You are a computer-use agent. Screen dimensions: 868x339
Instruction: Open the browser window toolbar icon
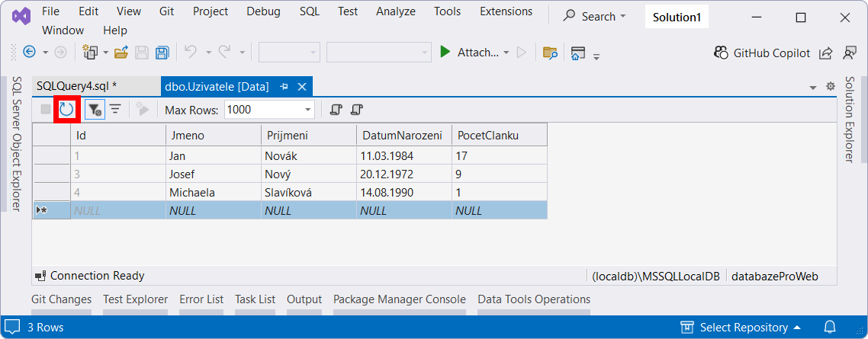[578, 53]
